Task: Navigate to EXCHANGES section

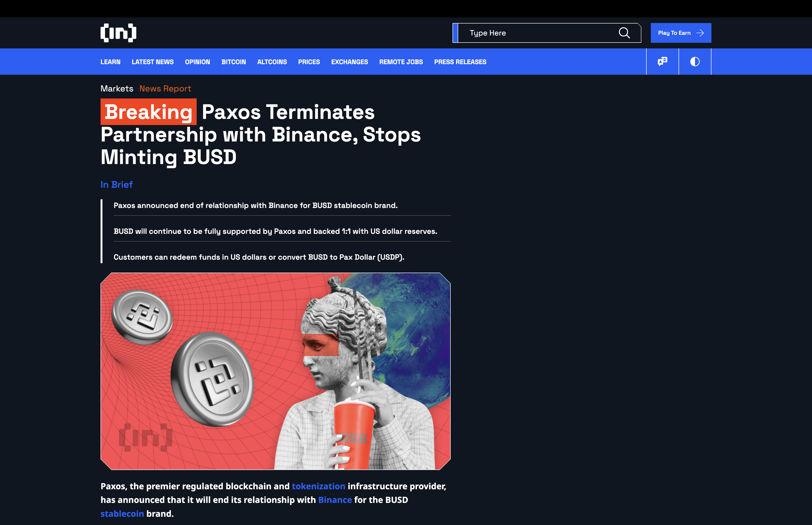Action: click(349, 62)
